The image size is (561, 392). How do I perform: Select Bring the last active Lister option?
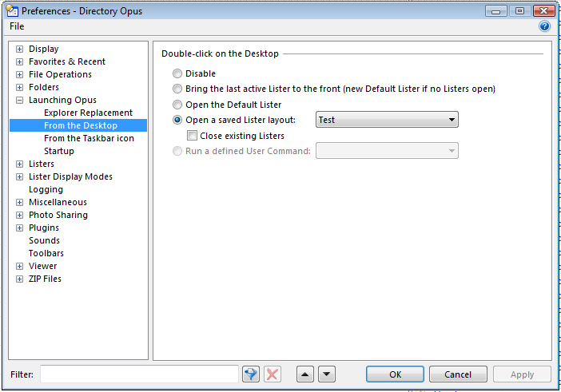coord(177,89)
